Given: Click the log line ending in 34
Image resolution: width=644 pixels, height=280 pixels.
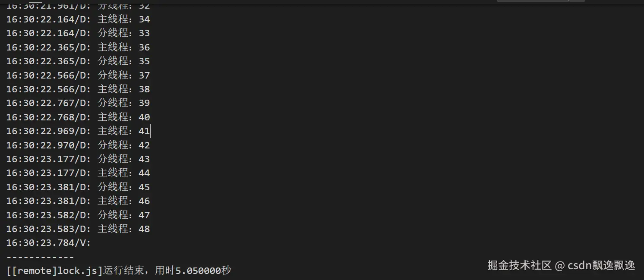Looking at the screenshot, I should [78, 19].
